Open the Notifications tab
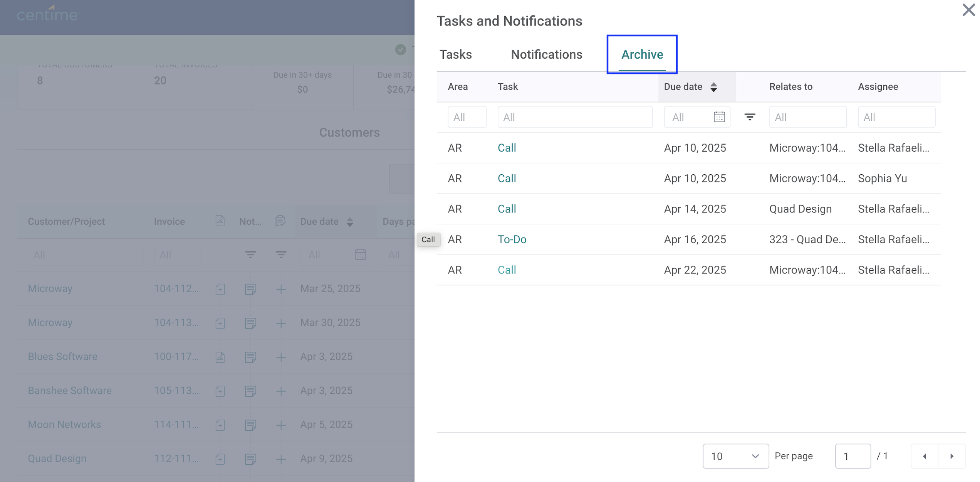The image size is (980, 482). point(546,54)
